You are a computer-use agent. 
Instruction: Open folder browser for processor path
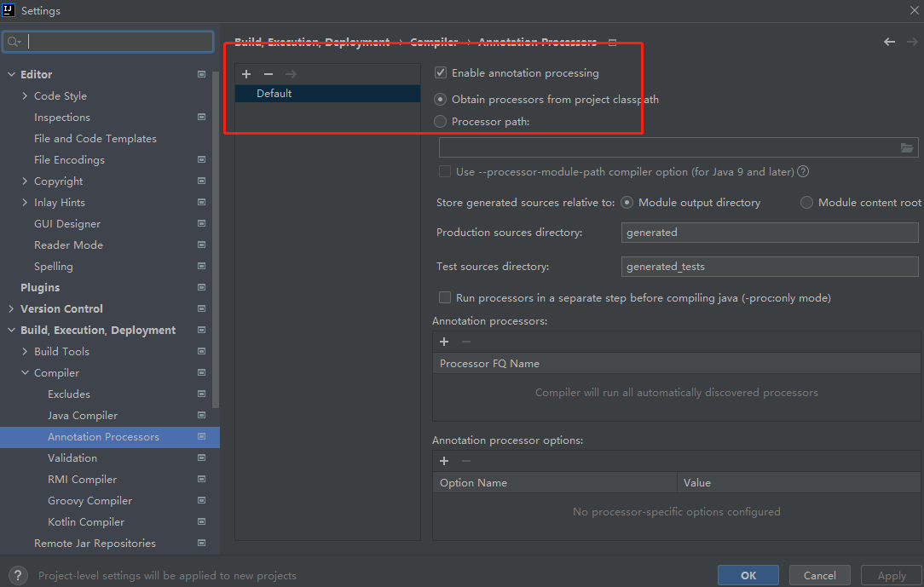tap(907, 147)
